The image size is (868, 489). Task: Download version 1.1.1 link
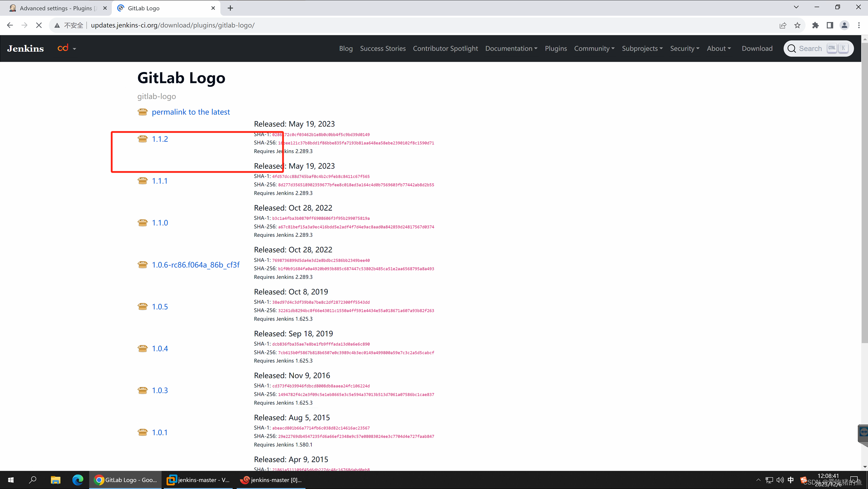tap(160, 181)
